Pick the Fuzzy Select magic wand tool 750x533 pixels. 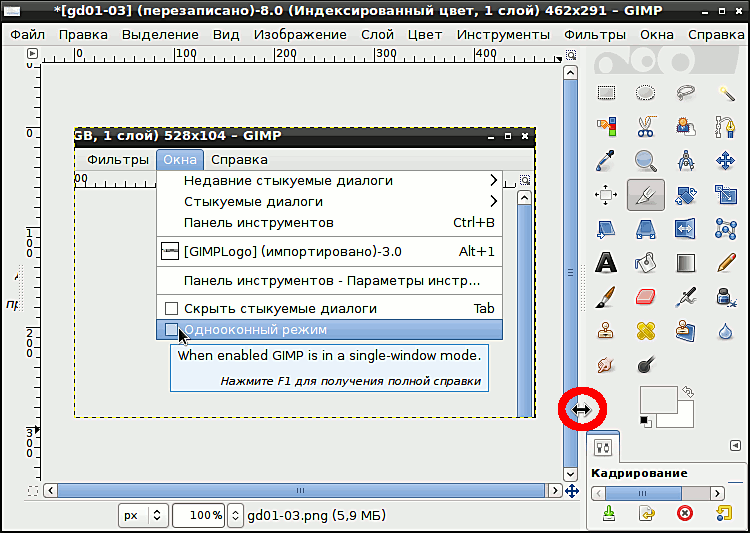pyautogui.click(x=726, y=92)
